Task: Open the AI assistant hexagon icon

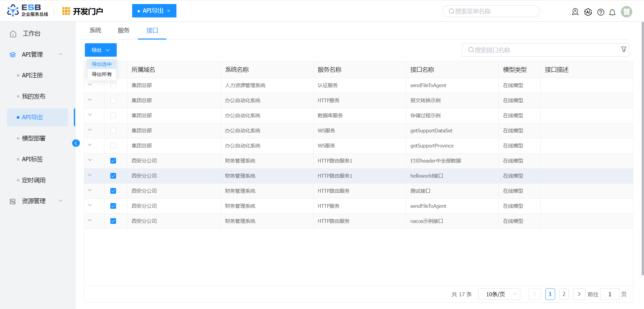Action: coord(588,12)
